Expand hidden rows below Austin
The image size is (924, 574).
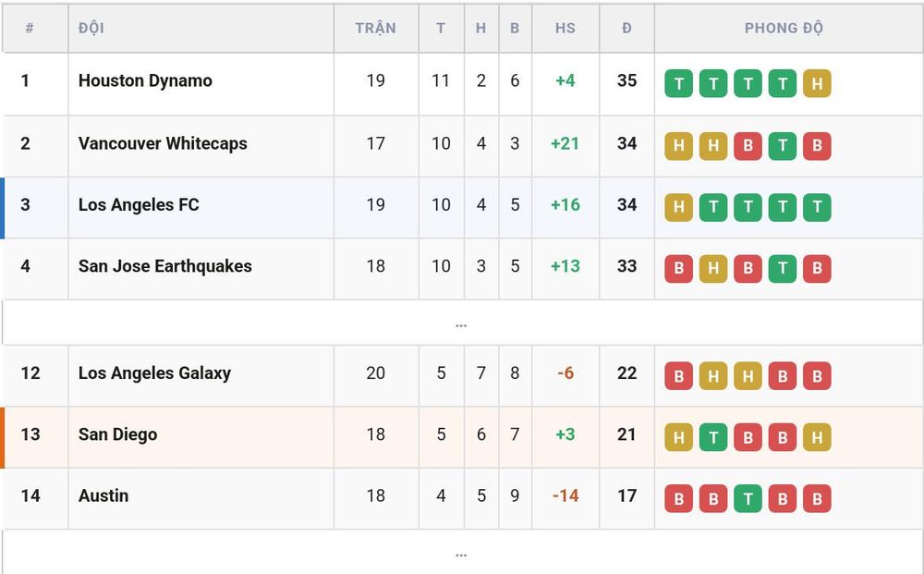coord(461,553)
